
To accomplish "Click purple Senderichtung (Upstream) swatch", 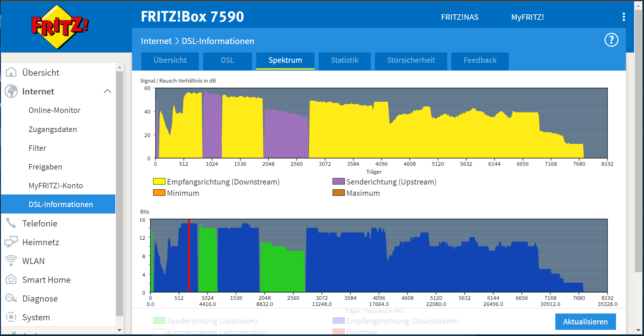I will point(339,181).
